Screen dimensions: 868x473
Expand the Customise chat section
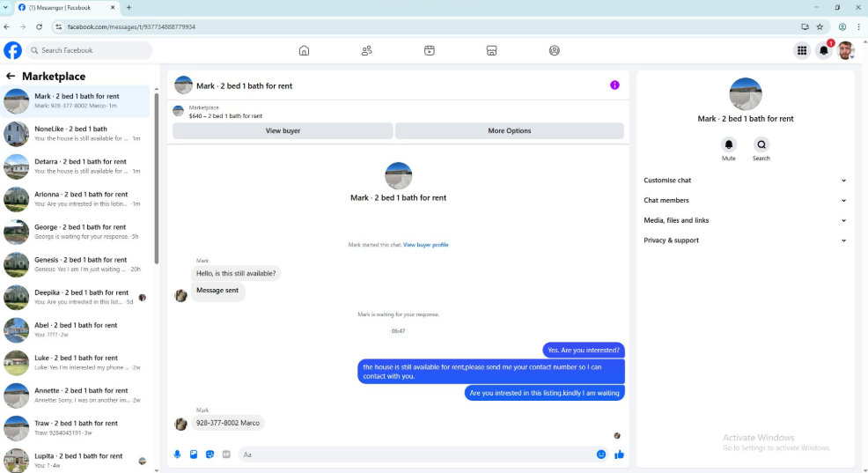tap(745, 181)
